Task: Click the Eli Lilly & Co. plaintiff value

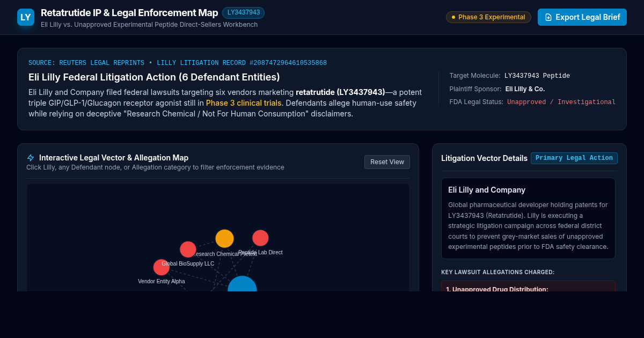Action: pyautogui.click(x=525, y=89)
